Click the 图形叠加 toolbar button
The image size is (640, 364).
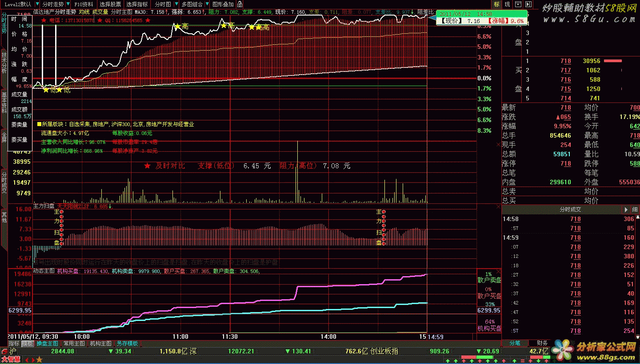point(223,4)
